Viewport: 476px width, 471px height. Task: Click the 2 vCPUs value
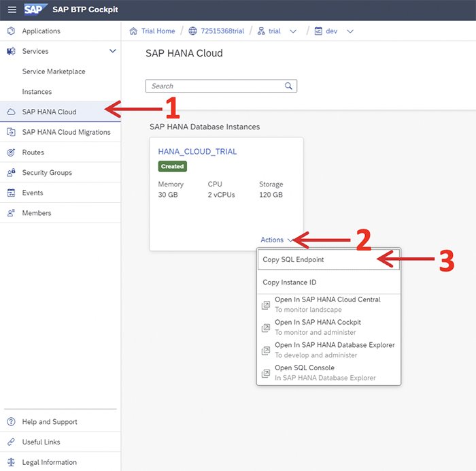pyautogui.click(x=221, y=195)
